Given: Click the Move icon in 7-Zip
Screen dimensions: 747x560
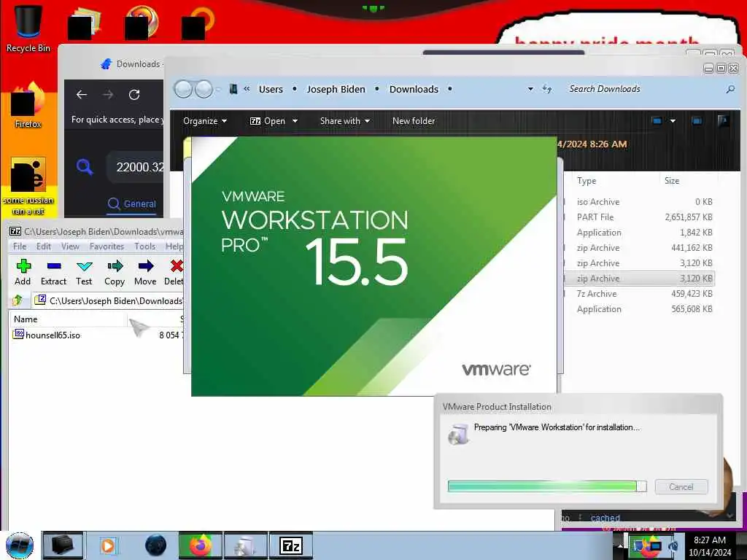Looking at the screenshot, I should pyautogui.click(x=145, y=273).
